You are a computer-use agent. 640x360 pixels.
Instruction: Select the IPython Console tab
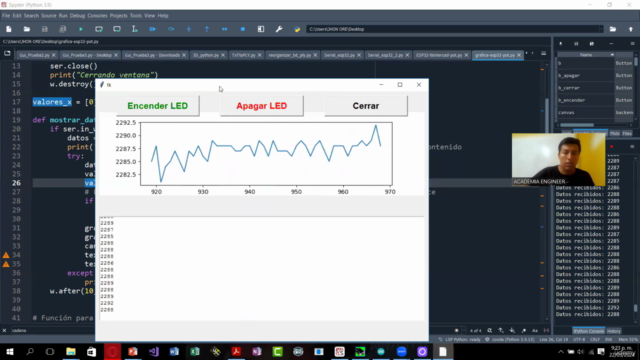[x=589, y=331]
